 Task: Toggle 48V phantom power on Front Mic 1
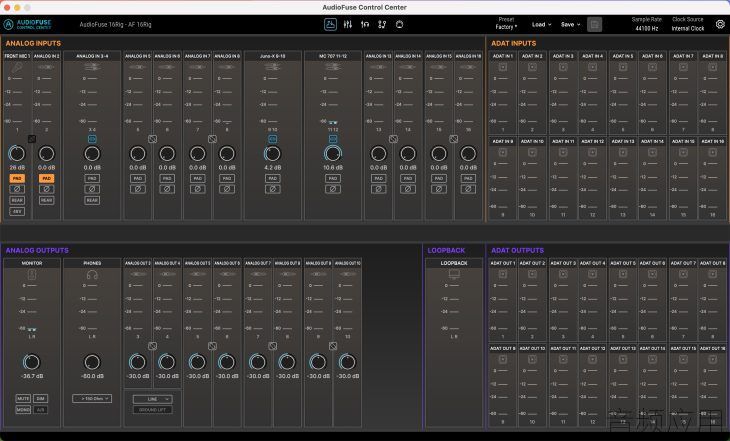[x=17, y=211]
